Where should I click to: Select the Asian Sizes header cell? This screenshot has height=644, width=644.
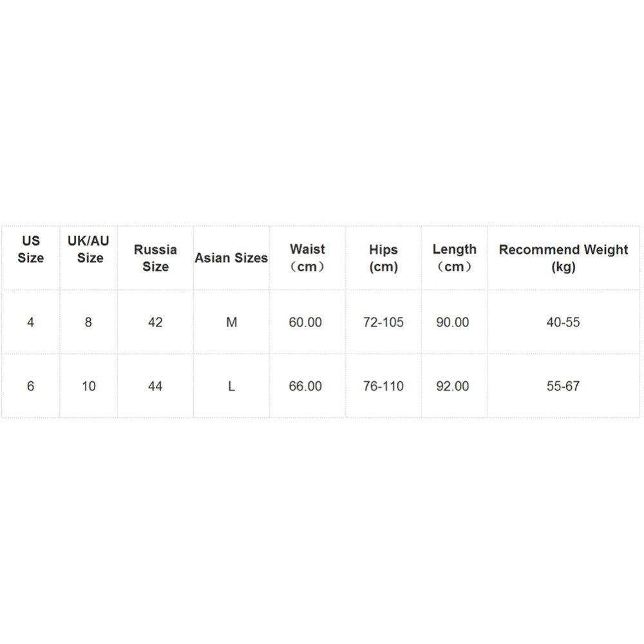(x=231, y=258)
